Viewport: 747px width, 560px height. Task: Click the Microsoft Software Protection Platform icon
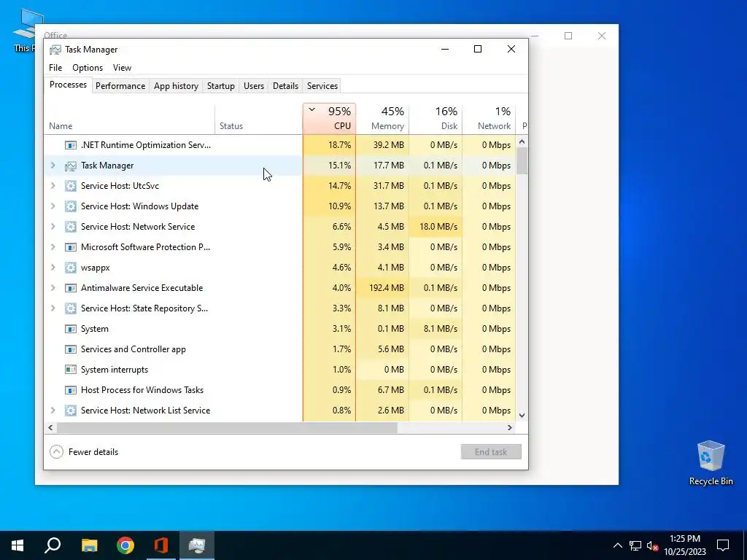click(71, 247)
